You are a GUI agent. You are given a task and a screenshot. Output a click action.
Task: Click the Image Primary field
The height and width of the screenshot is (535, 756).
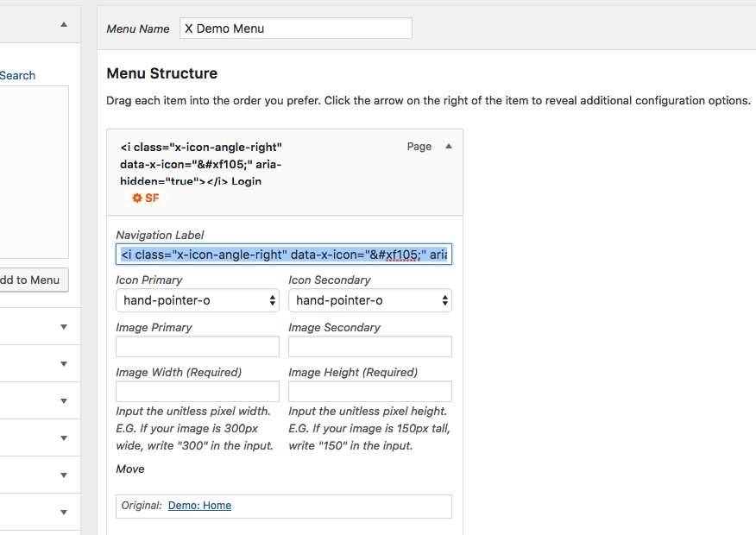point(197,347)
